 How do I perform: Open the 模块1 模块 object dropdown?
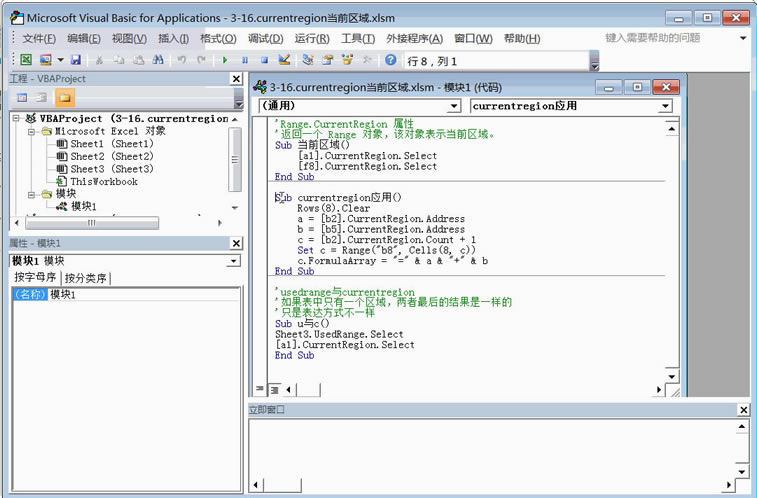(x=234, y=261)
